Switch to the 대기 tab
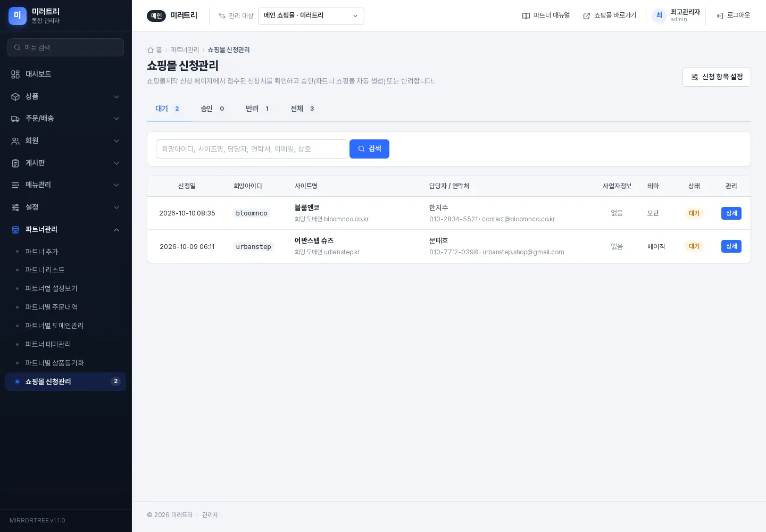The image size is (766, 532). [169, 109]
